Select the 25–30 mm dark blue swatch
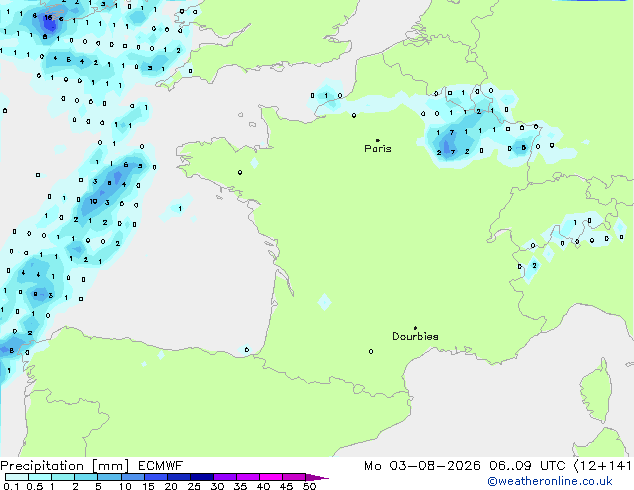 point(201,477)
